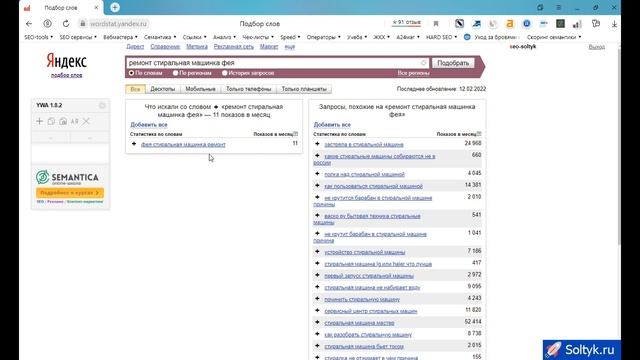The width and height of the screenshot is (640, 360).
Task: Expand the Семантика bookmark folder
Action: pyautogui.click(x=160, y=37)
